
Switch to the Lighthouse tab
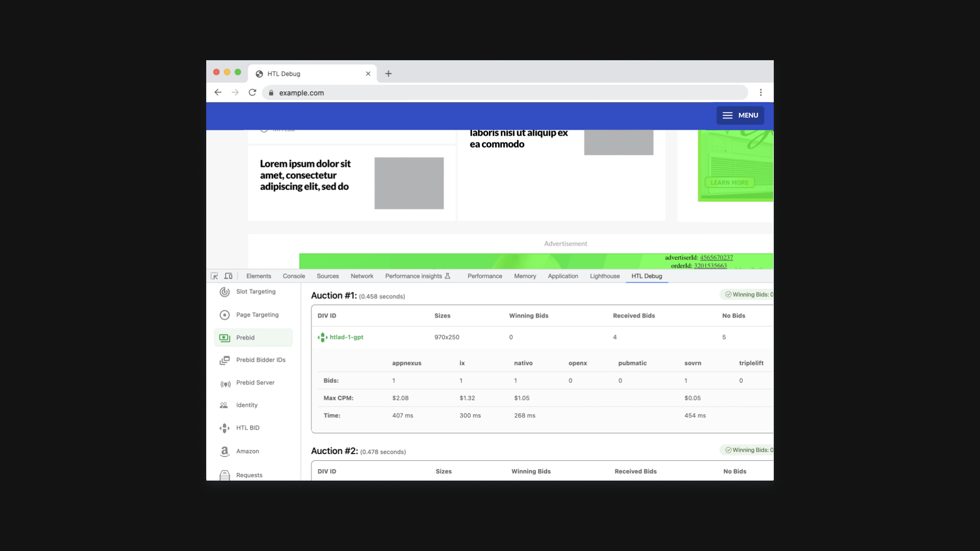[x=604, y=276]
